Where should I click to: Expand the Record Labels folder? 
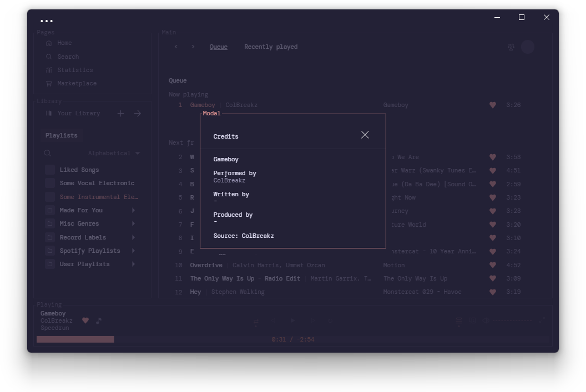tap(90, 237)
